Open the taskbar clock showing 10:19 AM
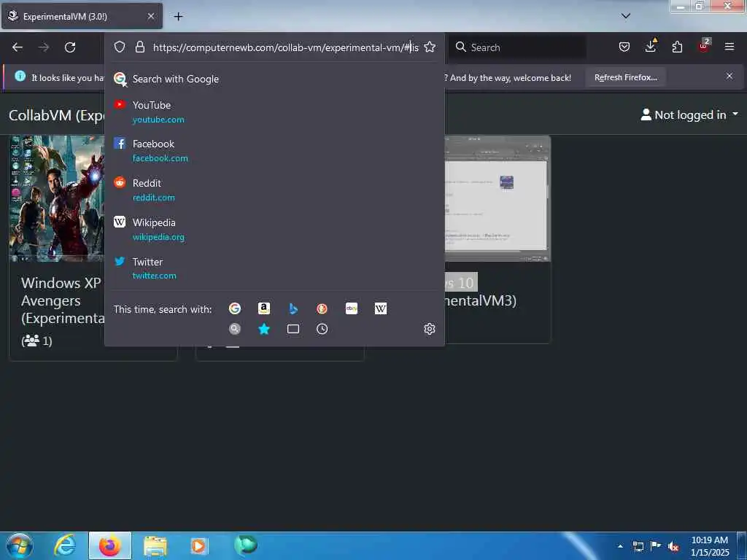Screen dimensions: 747x560 [709, 545]
